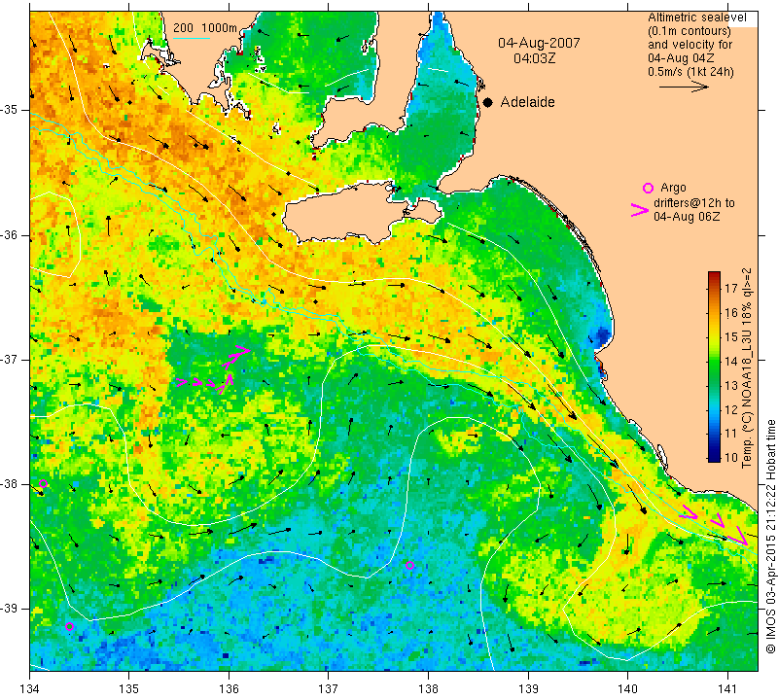Click the 'Altimetric sealevel' legend title
Viewport: 778px width, 700px height.
click(696, 17)
